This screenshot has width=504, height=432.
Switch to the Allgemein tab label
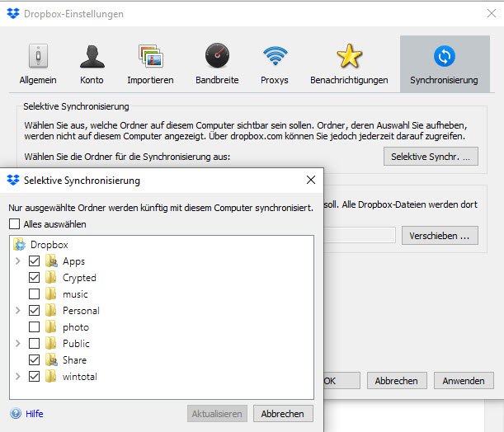click(x=38, y=80)
